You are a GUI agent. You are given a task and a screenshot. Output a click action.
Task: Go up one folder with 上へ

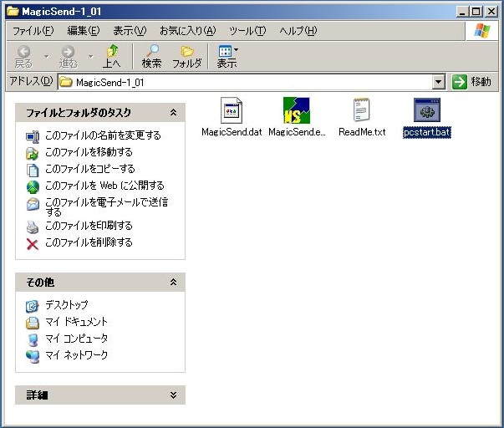click(x=112, y=57)
